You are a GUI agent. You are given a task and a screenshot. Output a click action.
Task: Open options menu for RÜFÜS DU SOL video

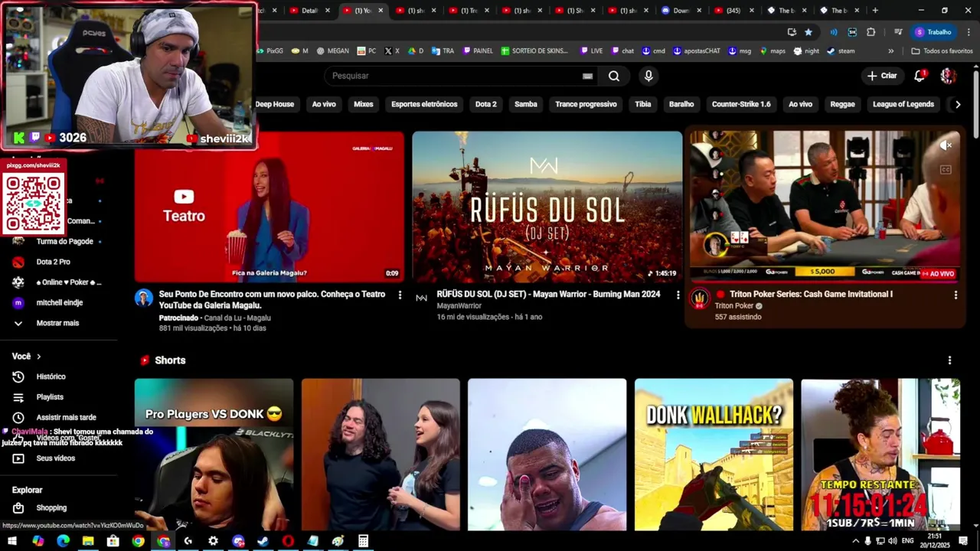coord(678,295)
